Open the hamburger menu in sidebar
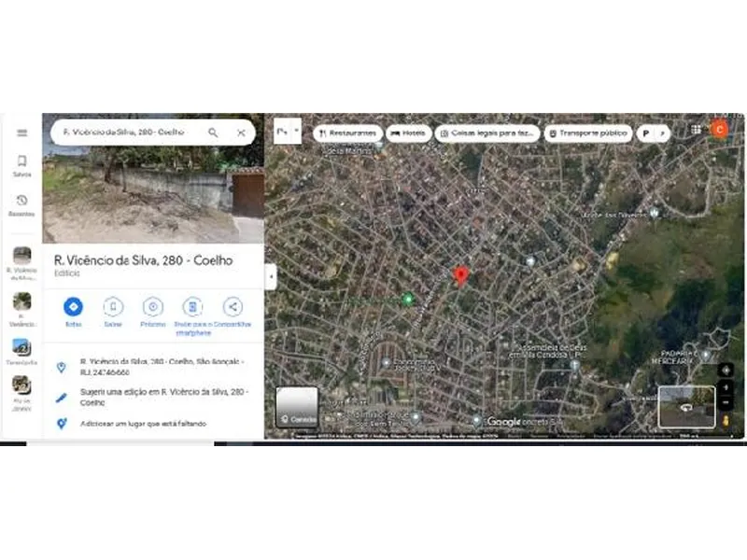The height and width of the screenshot is (560, 747). pos(21,133)
